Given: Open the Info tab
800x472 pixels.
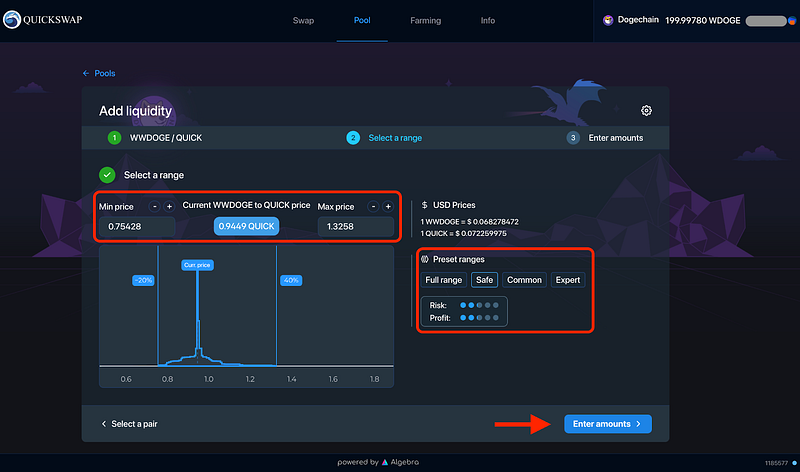Looking at the screenshot, I should coord(488,20).
